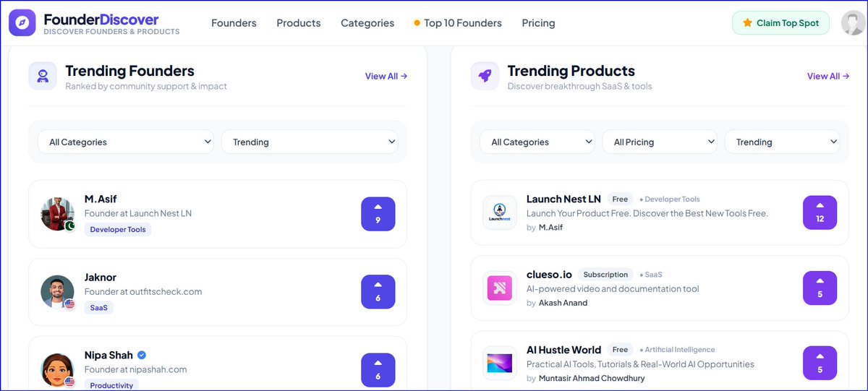Open the Pricing nav item

point(538,23)
